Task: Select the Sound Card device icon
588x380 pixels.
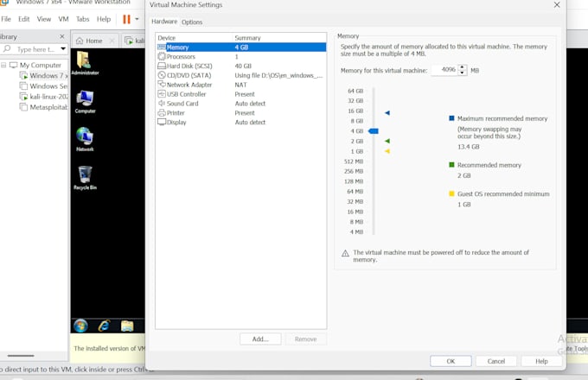Action: (161, 104)
